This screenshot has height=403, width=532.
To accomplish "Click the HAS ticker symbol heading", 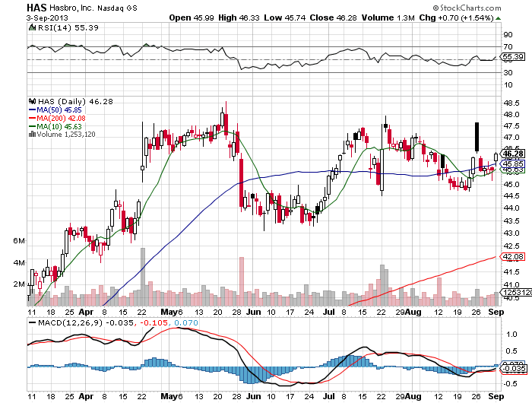I will click(x=36, y=8).
